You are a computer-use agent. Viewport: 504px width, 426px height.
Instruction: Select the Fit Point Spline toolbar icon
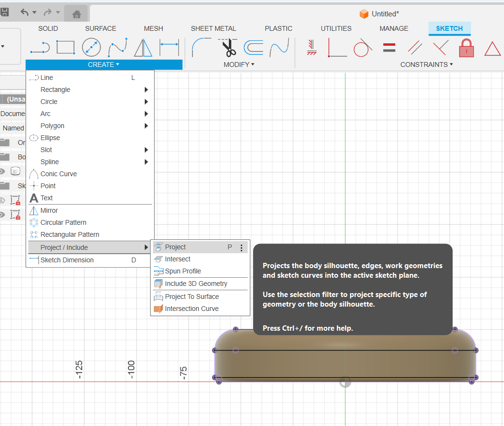[118, 47]
